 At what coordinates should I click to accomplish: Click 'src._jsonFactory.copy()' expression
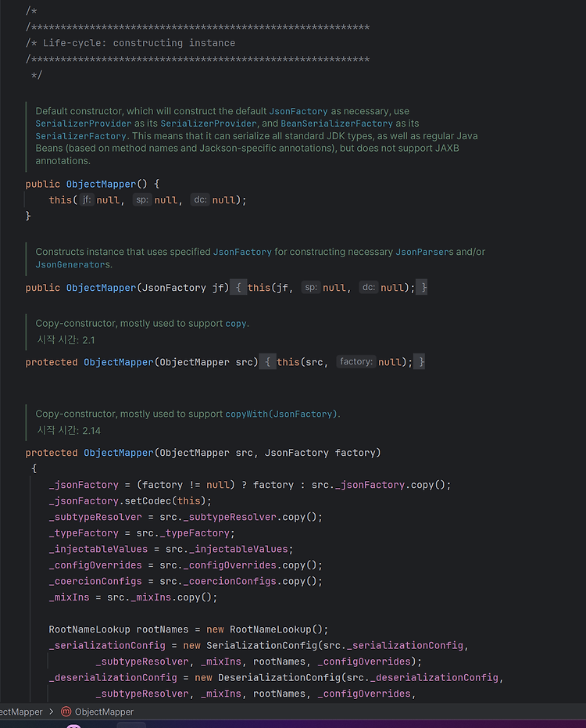point(378,485)
